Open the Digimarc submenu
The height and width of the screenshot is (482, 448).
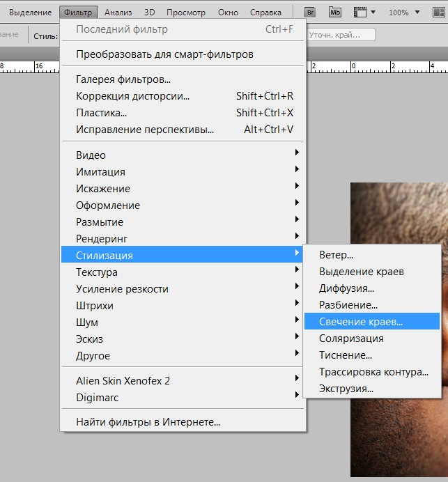click(182, 398)
